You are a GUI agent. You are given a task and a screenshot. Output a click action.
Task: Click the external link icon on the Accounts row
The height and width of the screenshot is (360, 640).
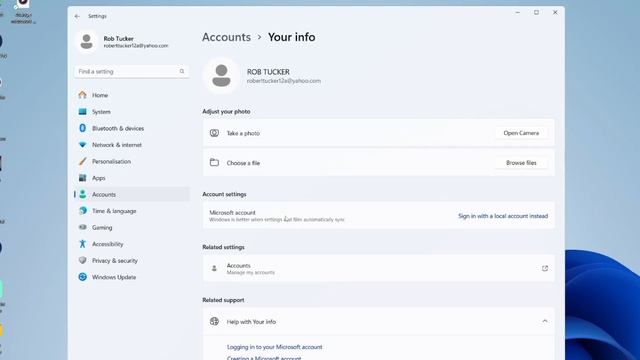[544, 269]
